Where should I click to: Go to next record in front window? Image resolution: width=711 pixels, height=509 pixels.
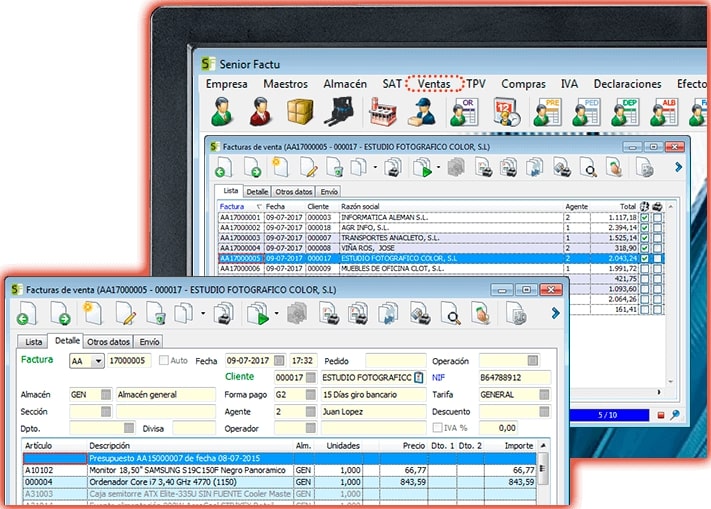(60, 314)
